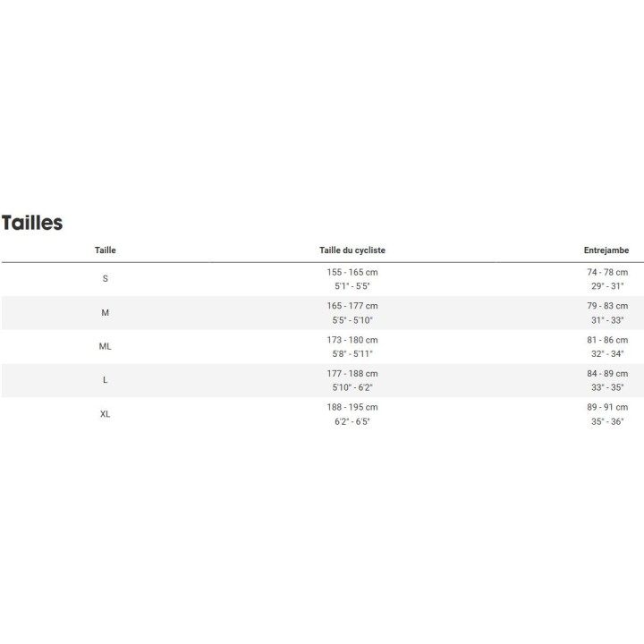Click the 173 - 180 cm height cell
Viewport: 644px width, 644px height.
coord(352,340)
